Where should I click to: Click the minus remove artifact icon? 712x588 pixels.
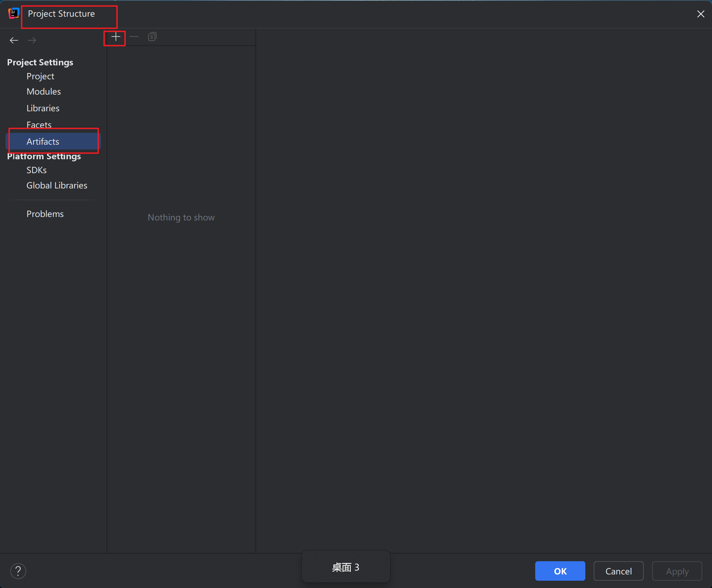(x=134, y=37)
